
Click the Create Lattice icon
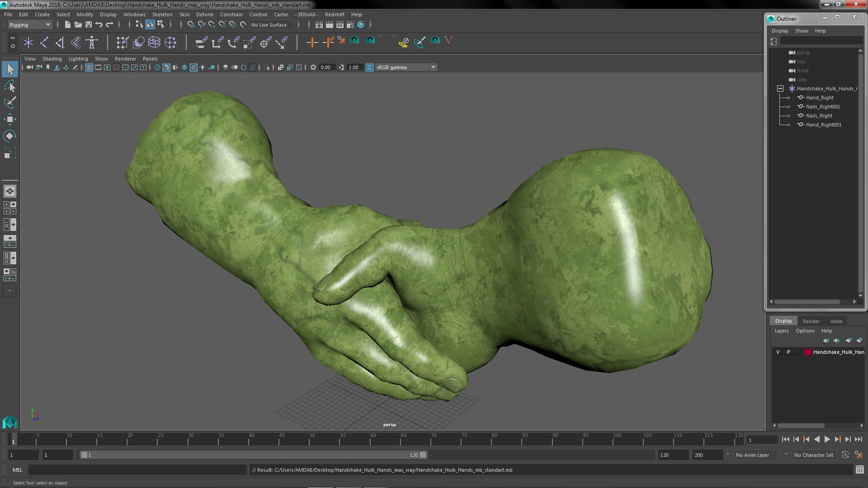pos(154,42)
